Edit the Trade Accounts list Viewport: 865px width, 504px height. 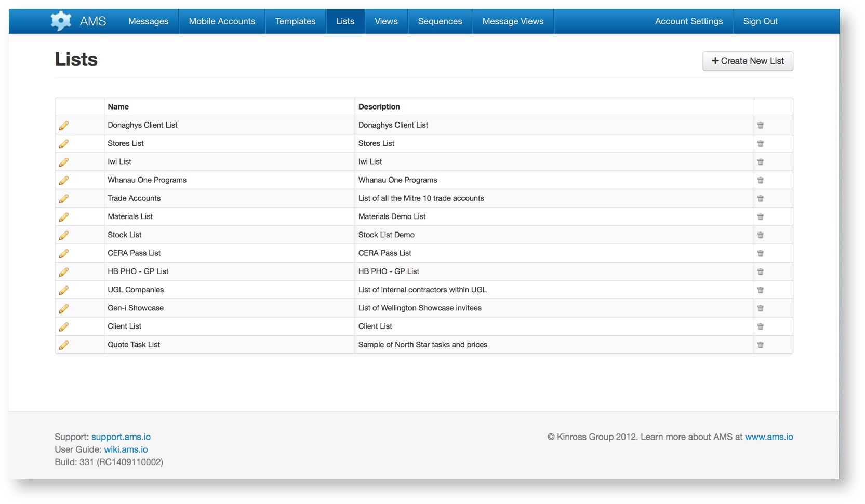64,198
